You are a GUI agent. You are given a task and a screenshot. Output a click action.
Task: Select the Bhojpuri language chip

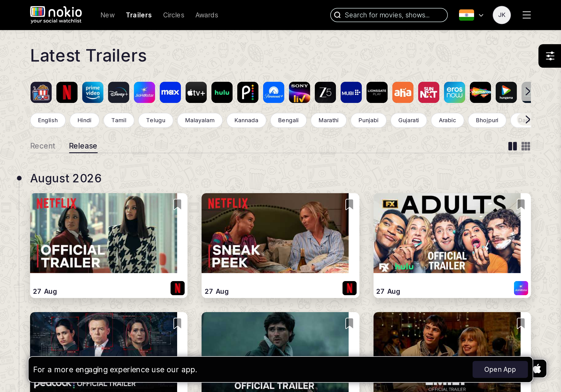coord(487,120)
